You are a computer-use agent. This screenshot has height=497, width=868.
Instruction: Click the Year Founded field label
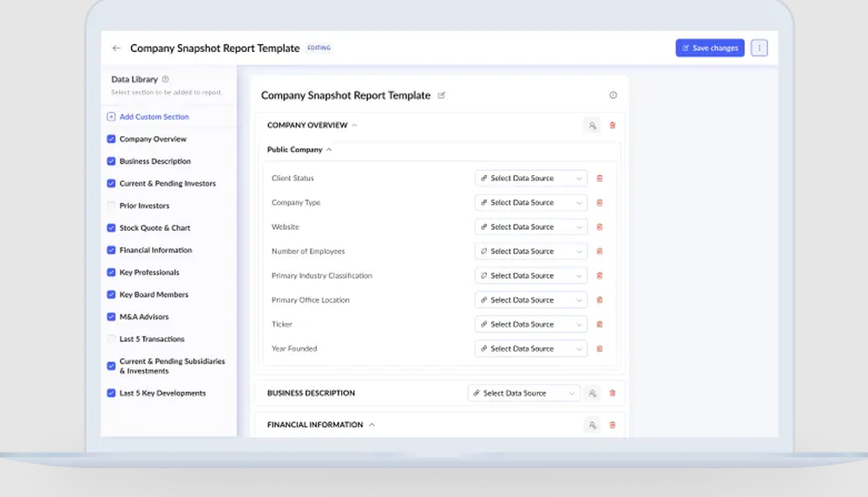pos(294,349)
